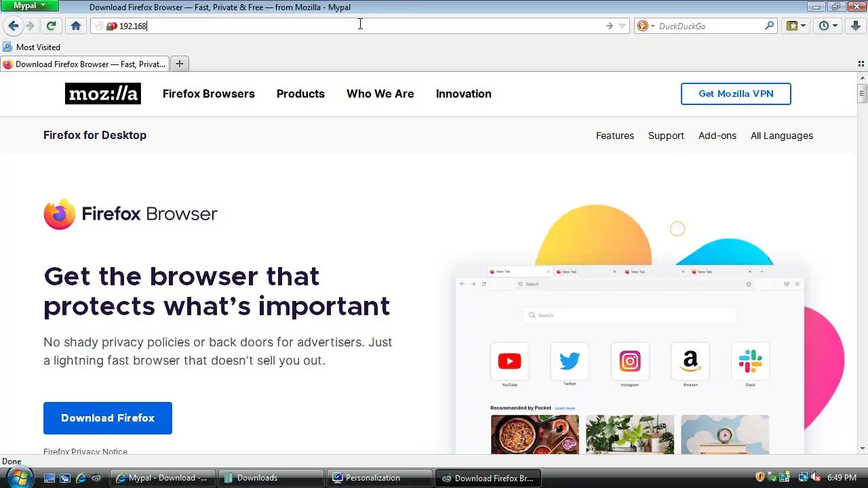The image size is (868, 488).
Task: Click Show Desktop quick launch icon
Action: coord(49,478)
